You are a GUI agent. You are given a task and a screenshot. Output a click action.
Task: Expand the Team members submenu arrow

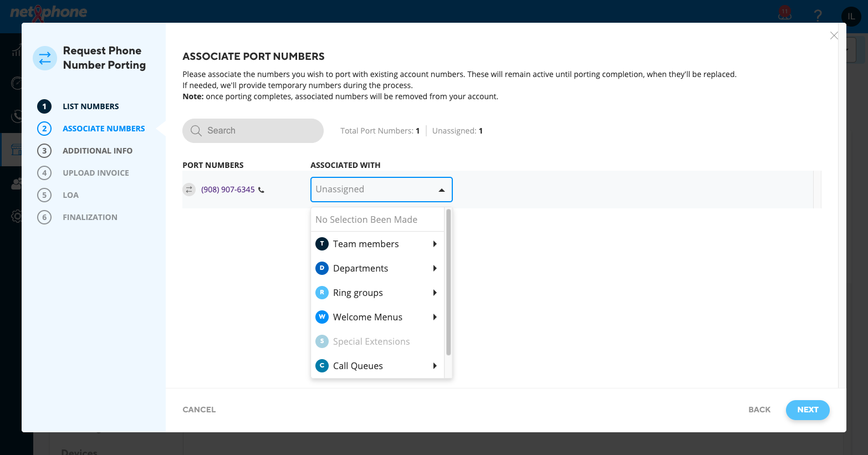[x=435, y=244]
